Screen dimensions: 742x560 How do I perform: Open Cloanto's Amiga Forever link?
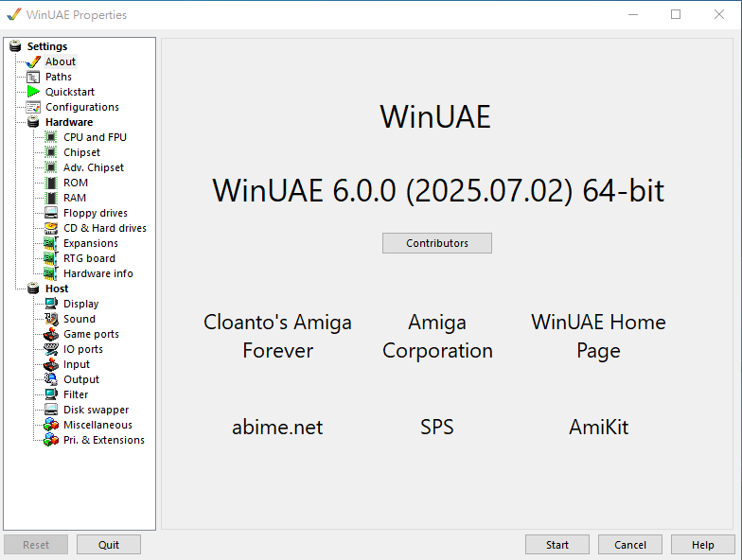278,337
